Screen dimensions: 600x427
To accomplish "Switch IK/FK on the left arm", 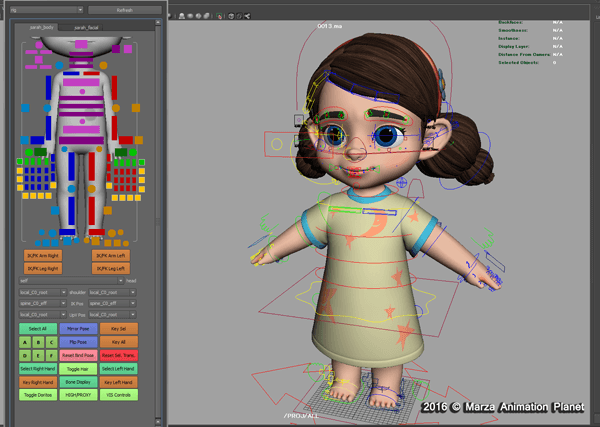I will click(x=111, y=256).
